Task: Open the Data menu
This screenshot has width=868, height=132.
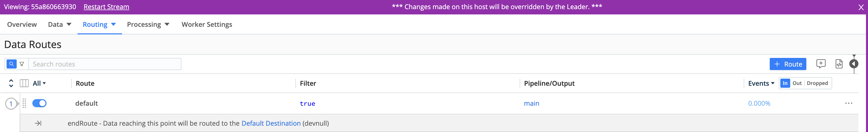Action: [60, 24]
